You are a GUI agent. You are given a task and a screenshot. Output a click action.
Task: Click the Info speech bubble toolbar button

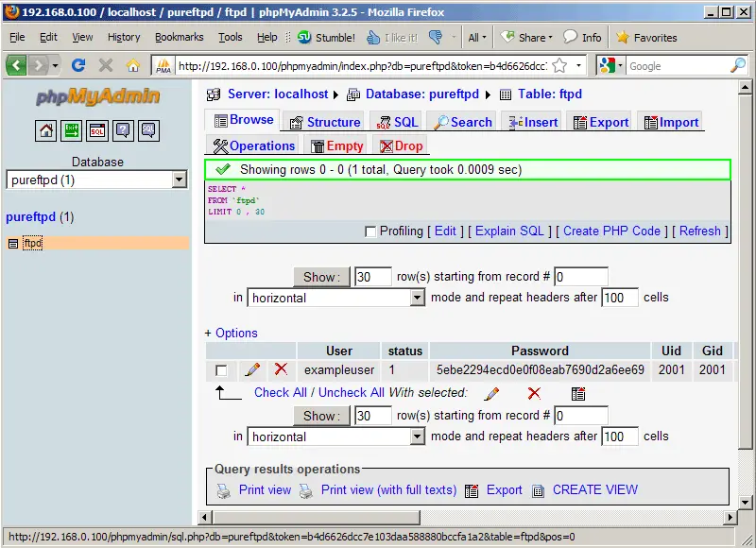tap(582, 37)
